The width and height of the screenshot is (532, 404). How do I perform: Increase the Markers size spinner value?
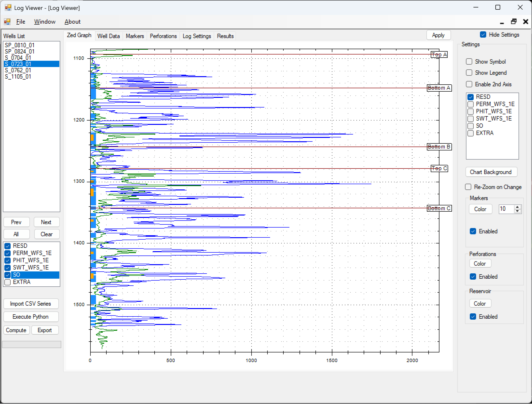517,207
